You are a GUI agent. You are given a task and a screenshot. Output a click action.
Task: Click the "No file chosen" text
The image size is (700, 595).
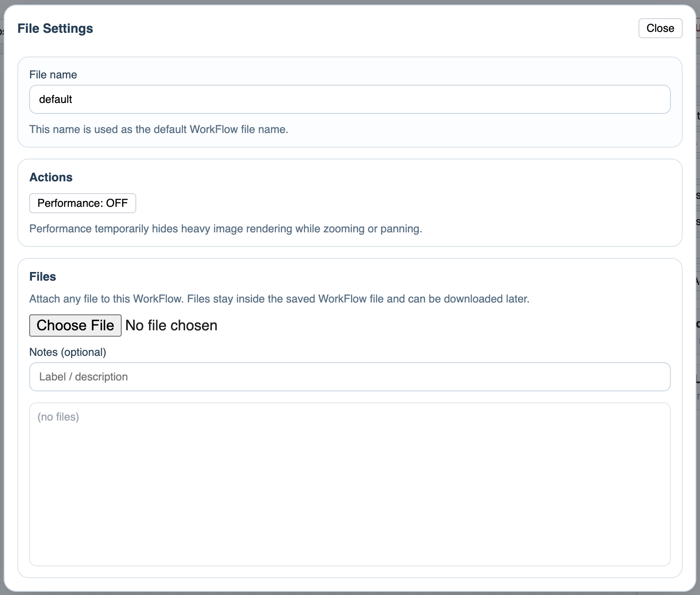171,325
